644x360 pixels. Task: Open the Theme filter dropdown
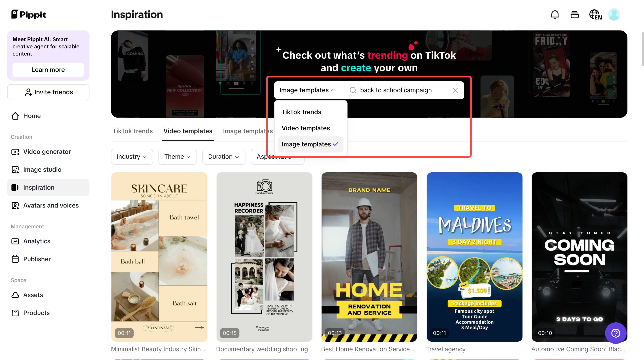[x=177, y=157]
